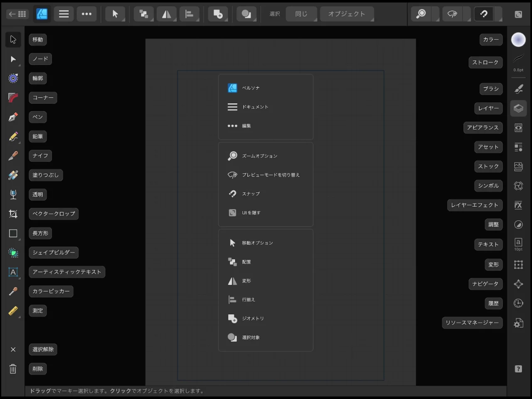Open the オブジェクト (Object) dropdown
532x399 pixels.
point(347,14)
